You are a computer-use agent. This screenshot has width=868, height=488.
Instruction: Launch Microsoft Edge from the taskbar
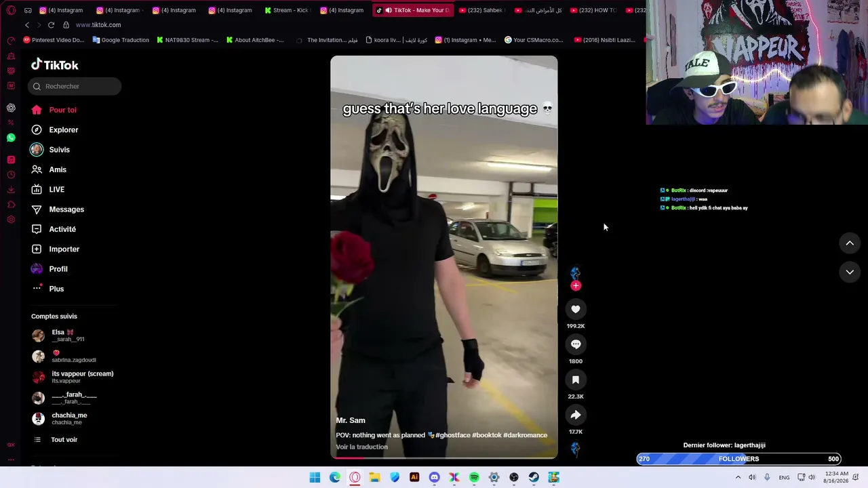pos(335,478)
